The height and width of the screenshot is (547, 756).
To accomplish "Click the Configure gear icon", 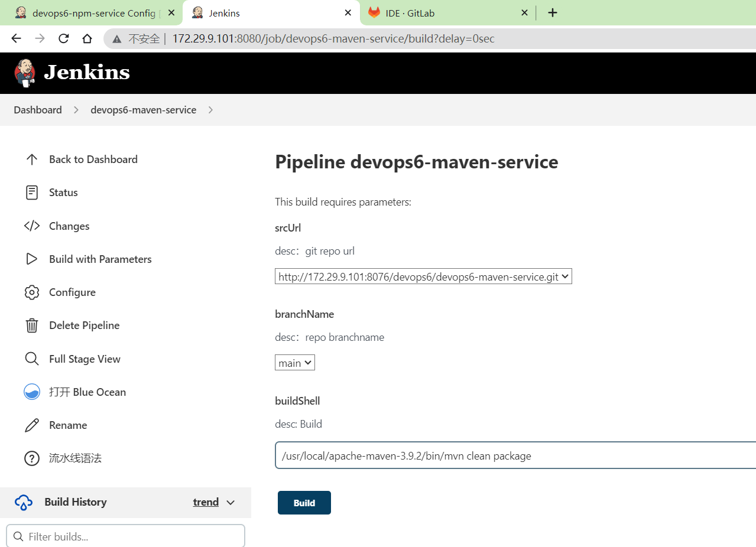I will 32,292.
